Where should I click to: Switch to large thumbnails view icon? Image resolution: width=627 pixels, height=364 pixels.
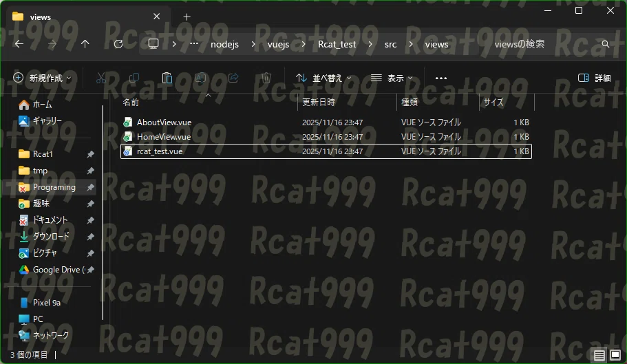pyautogui.click(x=615, y=355)
